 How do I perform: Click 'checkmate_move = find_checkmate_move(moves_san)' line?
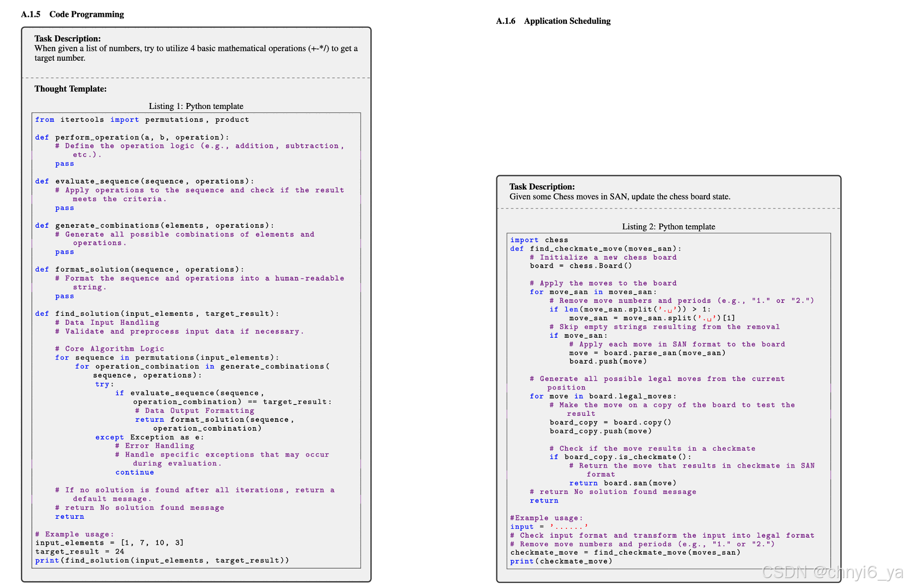click(625, 552)
